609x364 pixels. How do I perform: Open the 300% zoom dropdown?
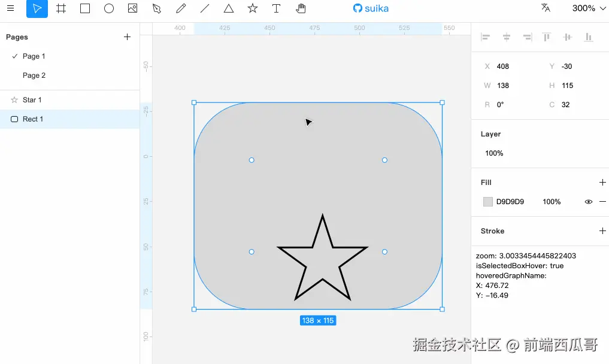tap(589, 8)
